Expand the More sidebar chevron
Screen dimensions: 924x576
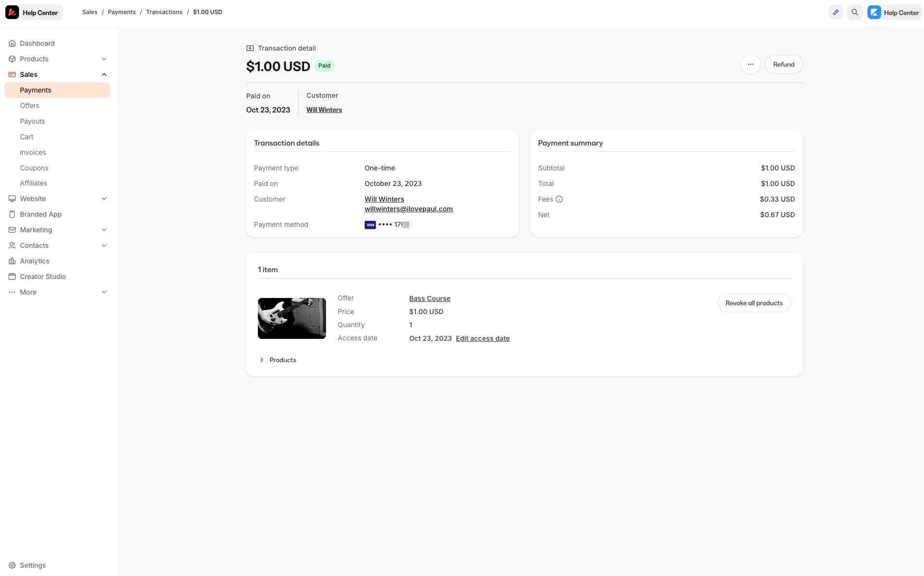tap(104, 292)
